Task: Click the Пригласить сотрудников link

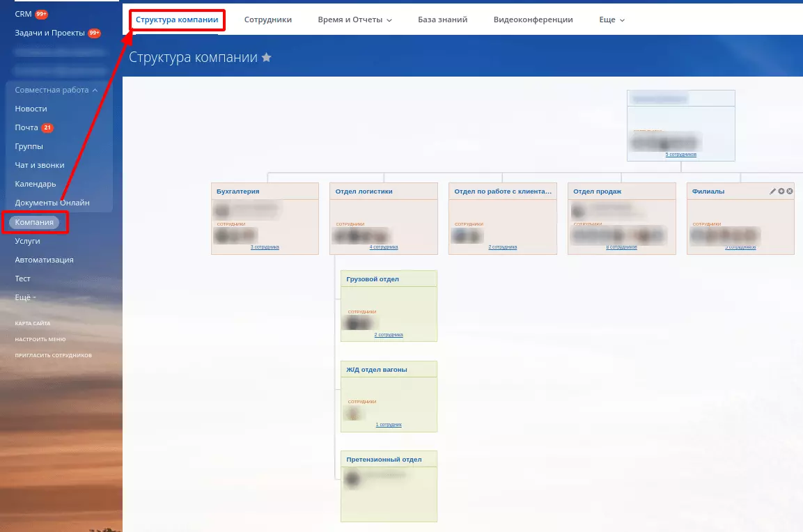Action: pyautogui.click(x=53, y=355)
